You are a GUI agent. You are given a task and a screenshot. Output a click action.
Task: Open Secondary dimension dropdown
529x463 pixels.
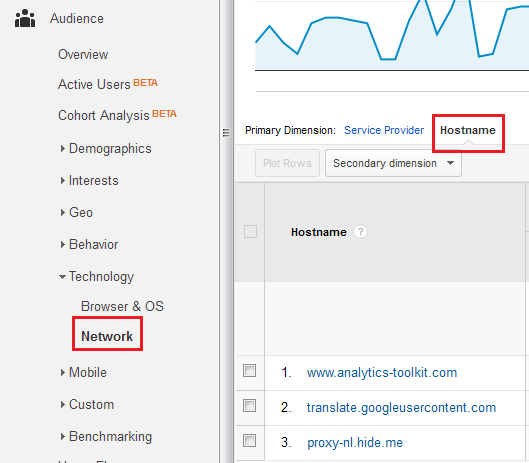393,163
